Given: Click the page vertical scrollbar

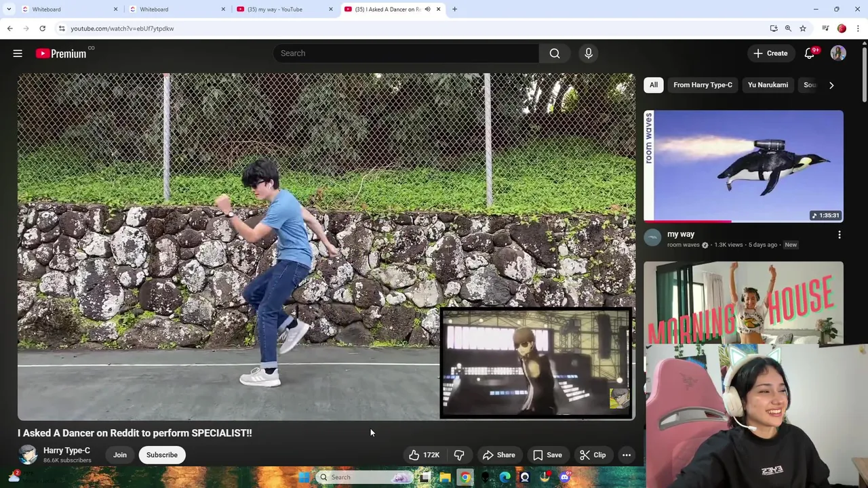Looking at the screenshot, I should (864, 75).
